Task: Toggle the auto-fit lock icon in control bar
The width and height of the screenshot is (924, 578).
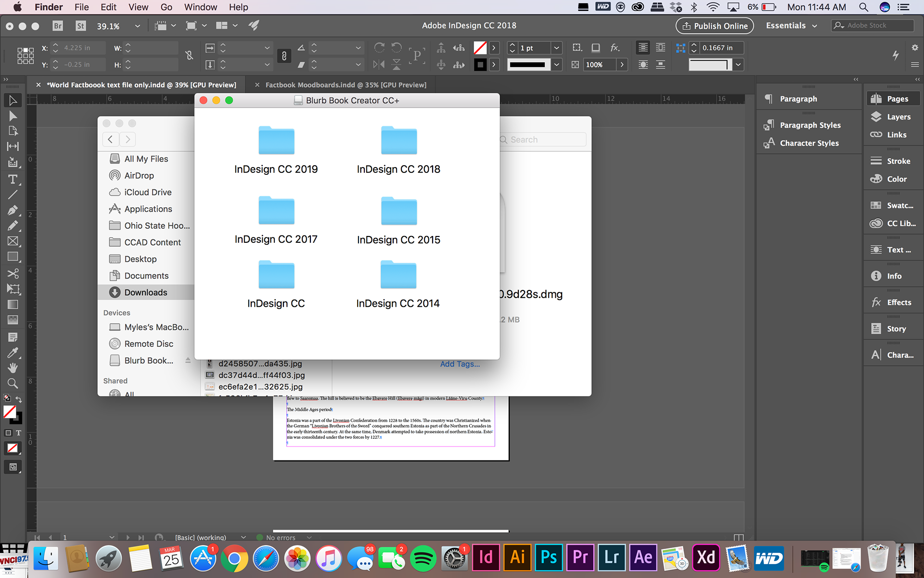Action: coord(284,56)
